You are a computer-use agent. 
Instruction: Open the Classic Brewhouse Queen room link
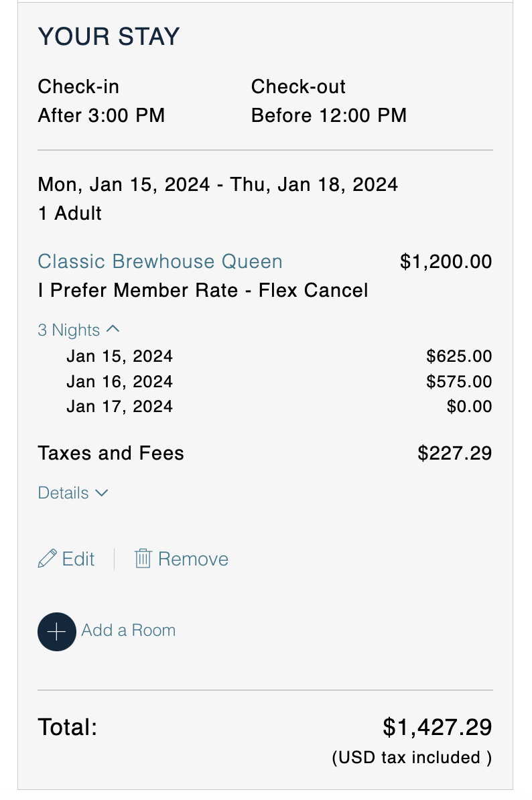160,261
